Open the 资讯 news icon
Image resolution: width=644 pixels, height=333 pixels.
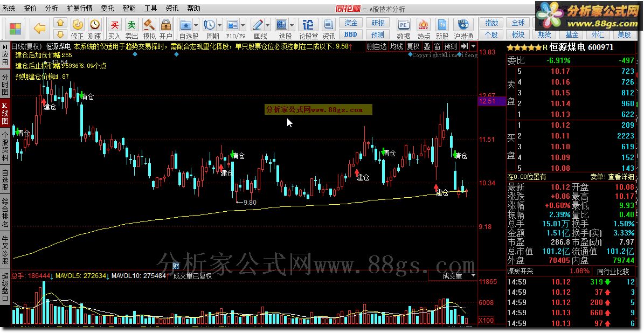coord(329,29)
